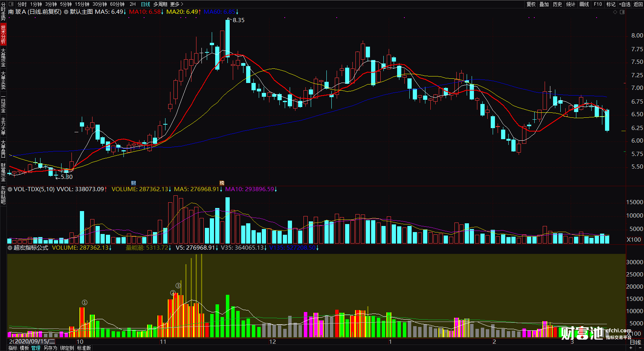
Task: Click 模板 template button
Action: click(24, 348)
